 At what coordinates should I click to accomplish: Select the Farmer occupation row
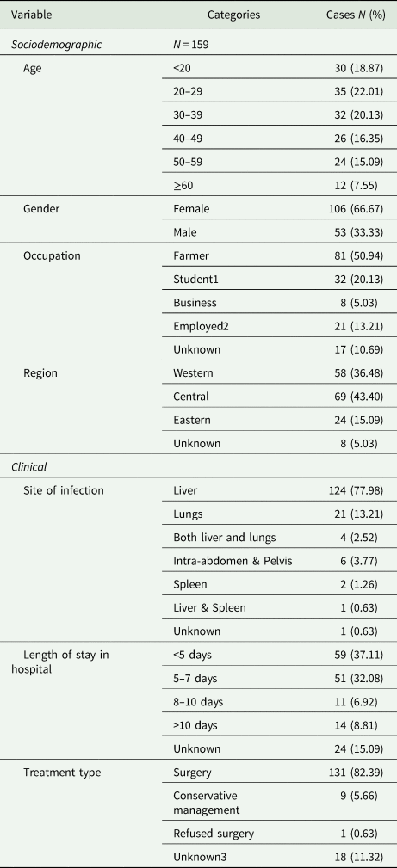[x=280, y=256]
